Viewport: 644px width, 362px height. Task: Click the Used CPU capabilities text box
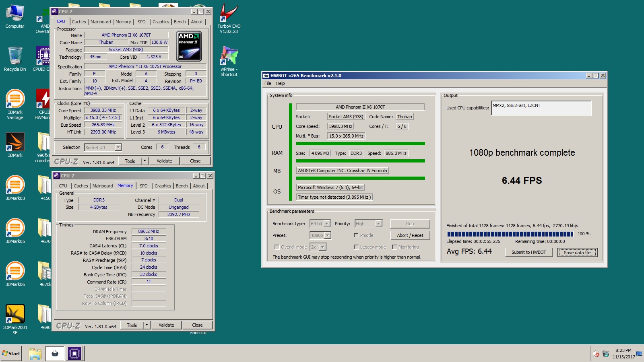[x=541, y=108]
